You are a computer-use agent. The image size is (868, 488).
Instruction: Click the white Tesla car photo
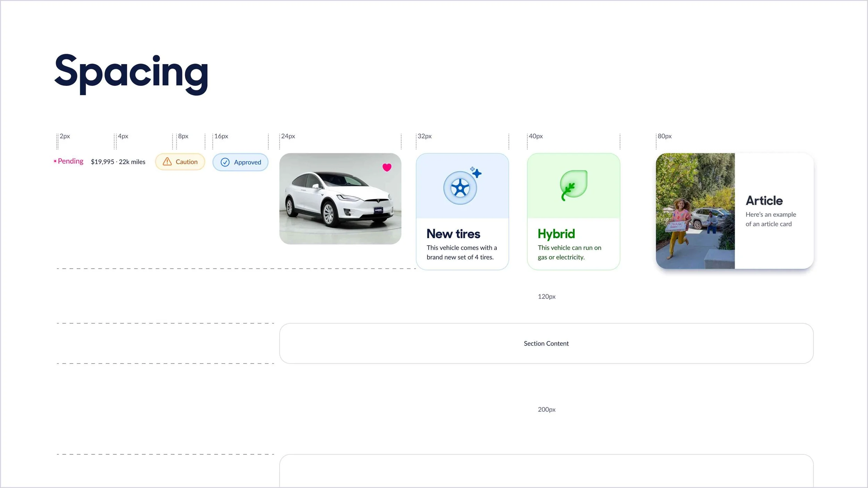click(x=340, y=199)
